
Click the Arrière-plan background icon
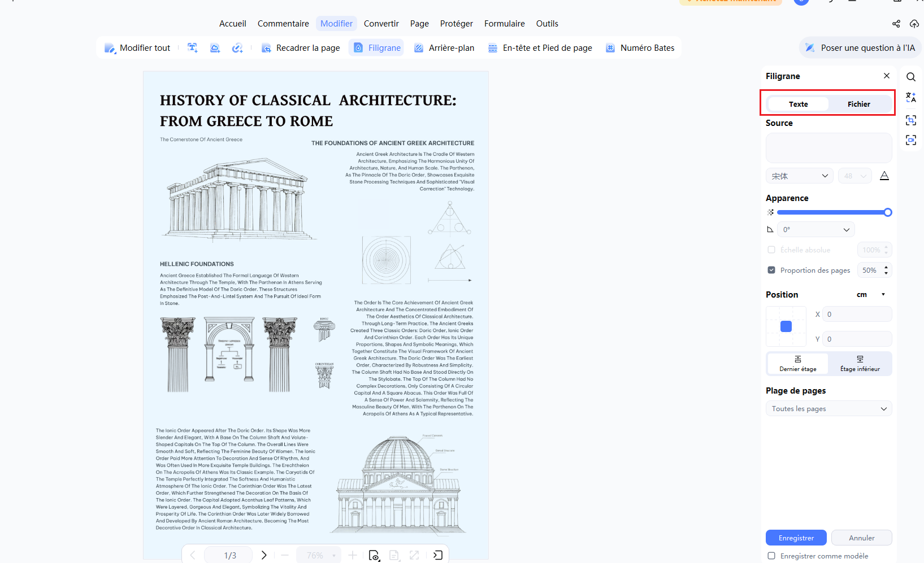pyautogui.click(x=419, y=48)
